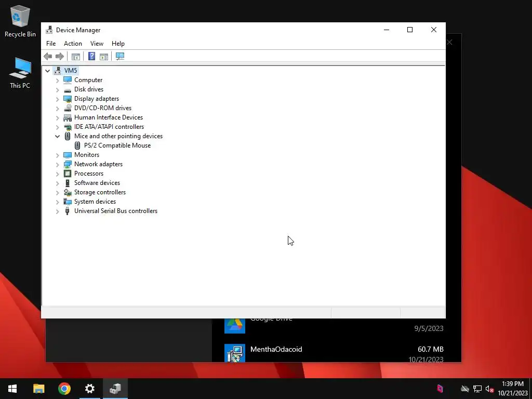532x399 pixels.
Task: Click the Universal Serial Bus controllers icon
Action: click(x=68, y=211)
